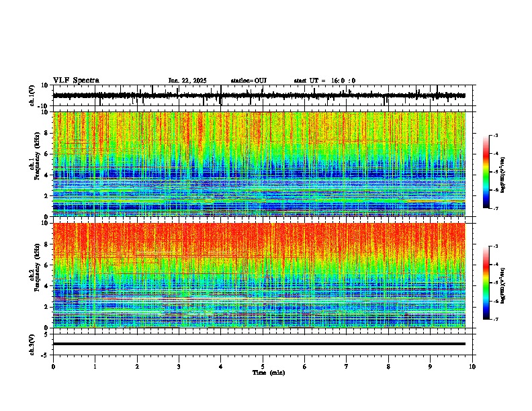Click the "-3" label on ch.2 color bar

click(x=496, y=246)
